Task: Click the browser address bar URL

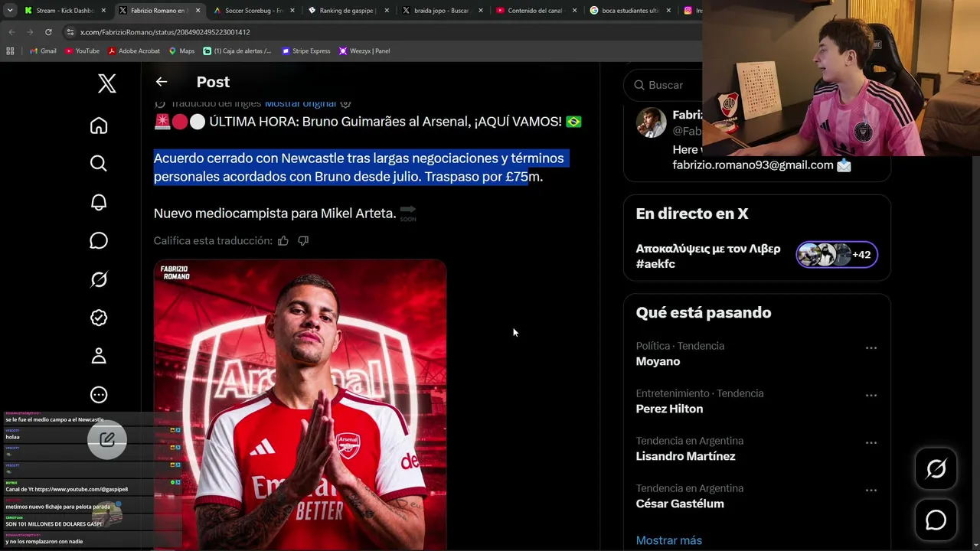Action: pyautogui.click(x=165, y=32)
